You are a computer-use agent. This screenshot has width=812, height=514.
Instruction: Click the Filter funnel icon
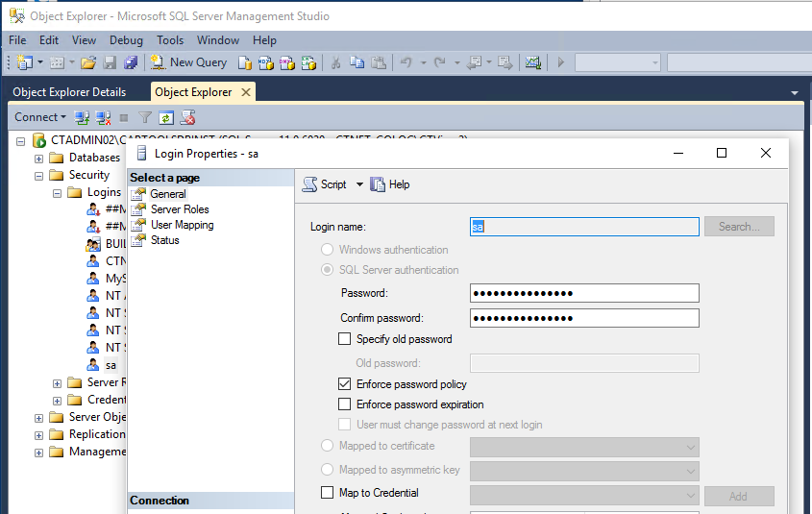click(x=145, y=118)
